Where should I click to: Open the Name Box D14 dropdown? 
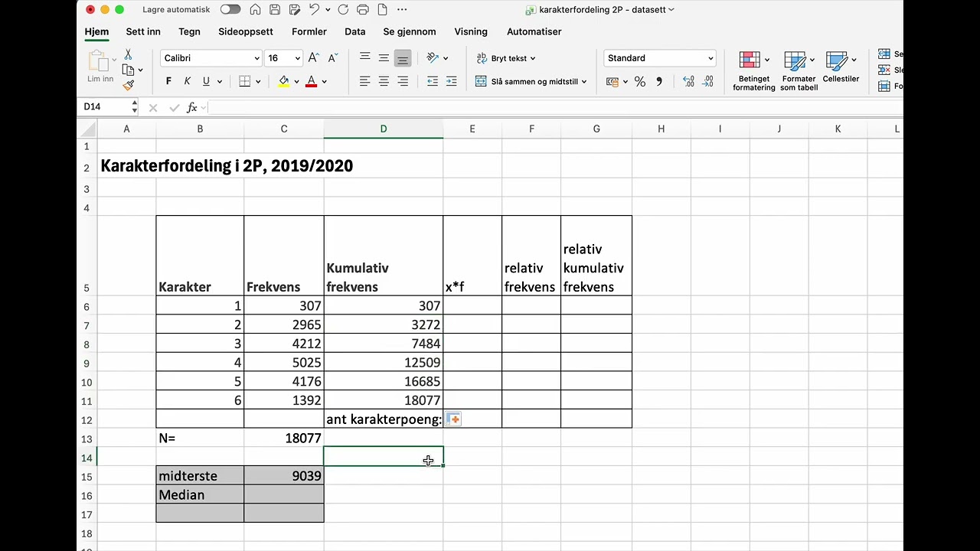[135, 107]
